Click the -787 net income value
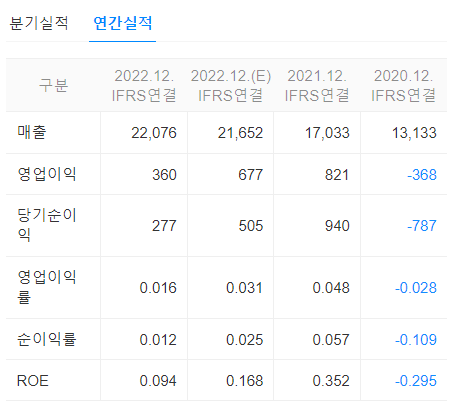Screen dimensions: 469x420 [422, 226]
